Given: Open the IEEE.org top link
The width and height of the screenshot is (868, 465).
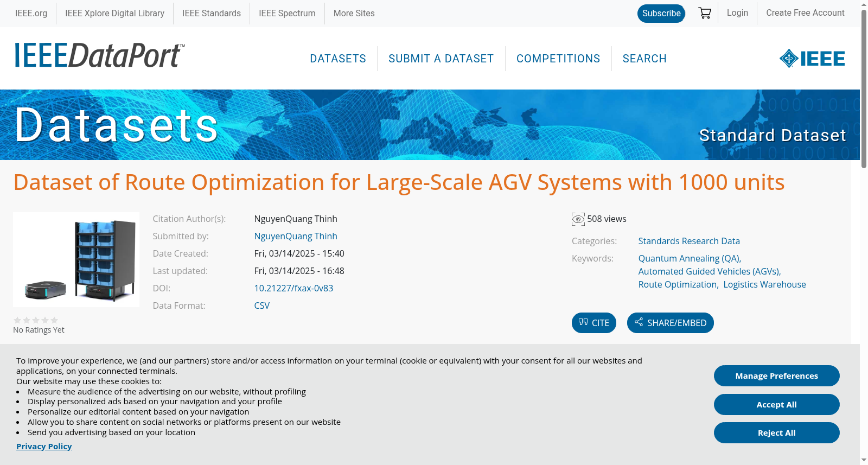Looking at the screenshot, I should click(31, 13).
